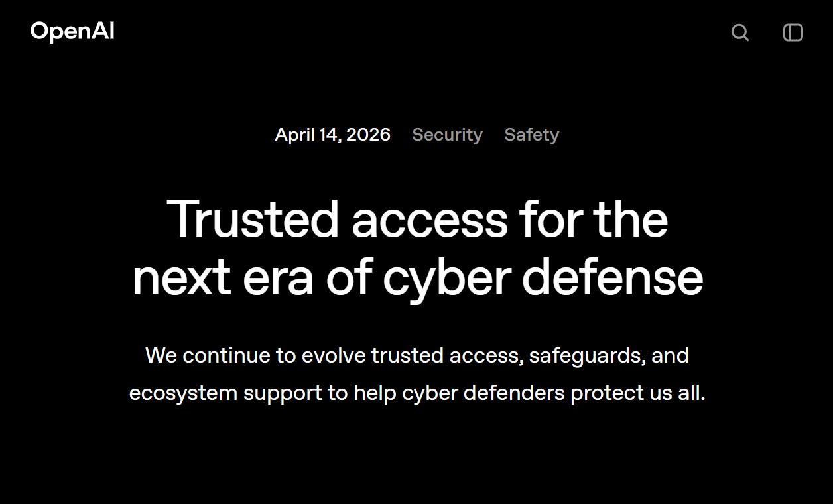
Task: Click the OpenAI wordmark in the header
Action: pyautogui.click(x=72, y=31)
